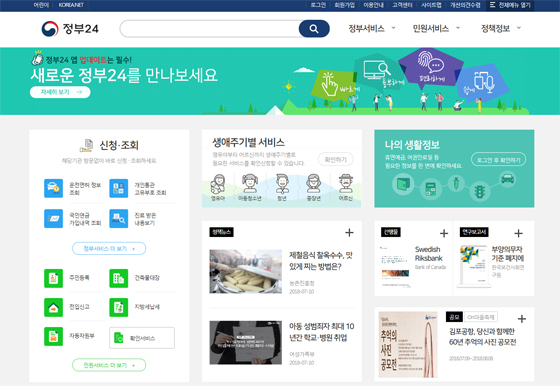
Task: Read the 제철음식 찰옥수수 news headline
Action: tap(320, 261)
